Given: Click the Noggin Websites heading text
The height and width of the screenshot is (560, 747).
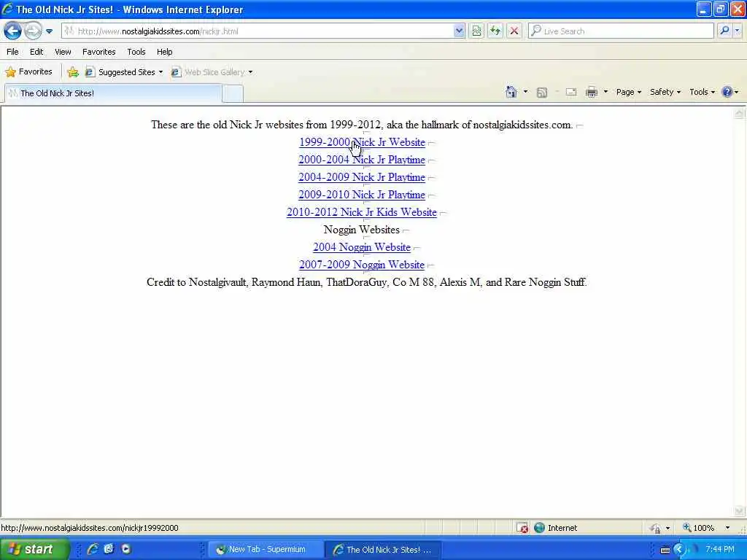Looking at the screenshot, I should [362, 230].
